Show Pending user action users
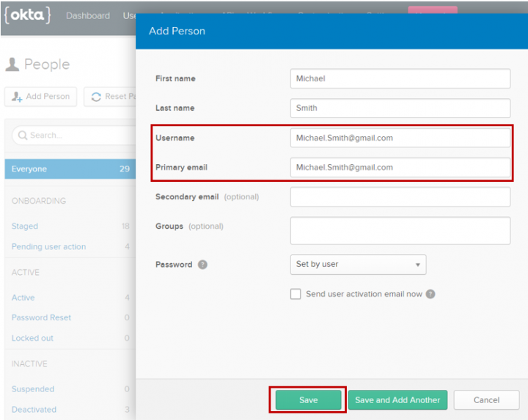The height and width of the screenshot is (420, 528). 48,247
